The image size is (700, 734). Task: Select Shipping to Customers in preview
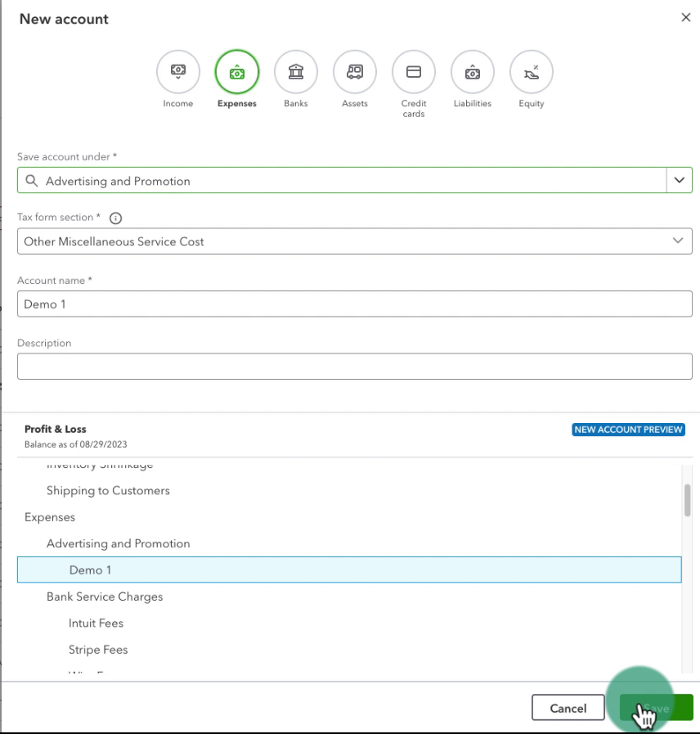pyautogui.click(x=108, y=491)
